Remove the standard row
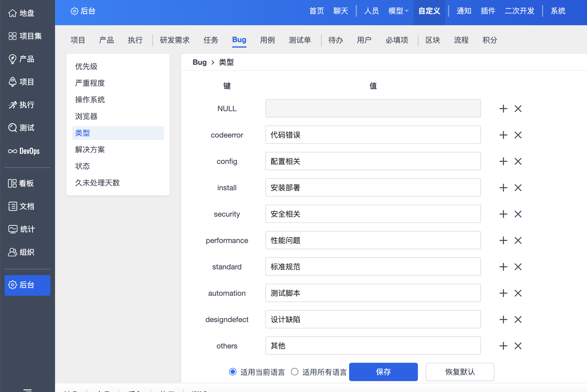Image resolution: width=587 pixels, height=392 pixels. pyautogui.click(x=518, y=267)
